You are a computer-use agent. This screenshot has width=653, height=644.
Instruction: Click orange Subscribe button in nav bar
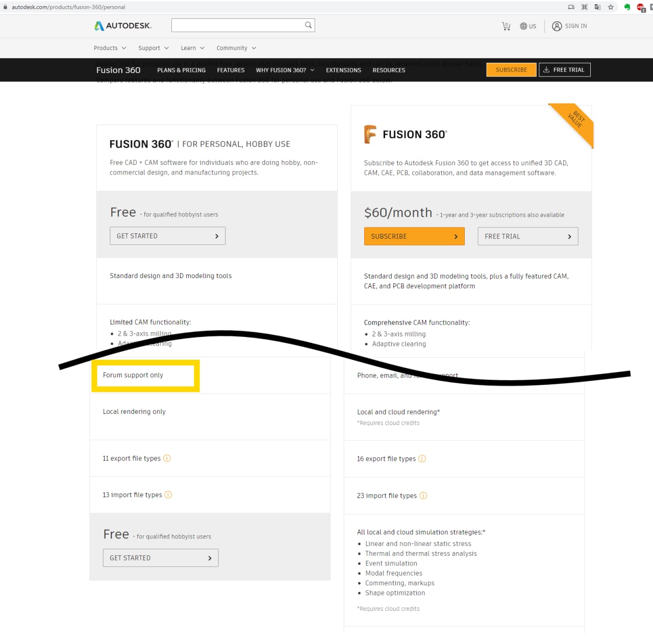pos(511,70)
